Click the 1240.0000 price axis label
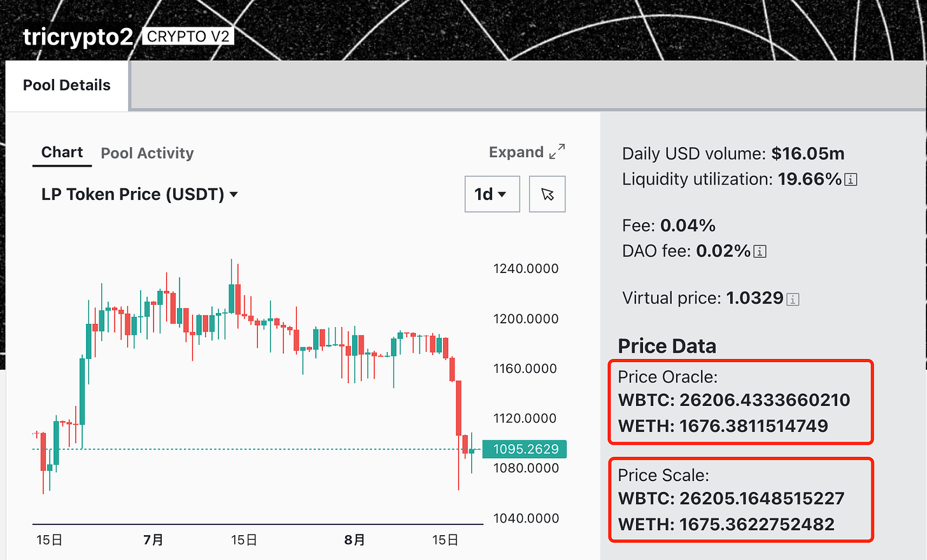The image size is (927, 560). tap(525, 269)
